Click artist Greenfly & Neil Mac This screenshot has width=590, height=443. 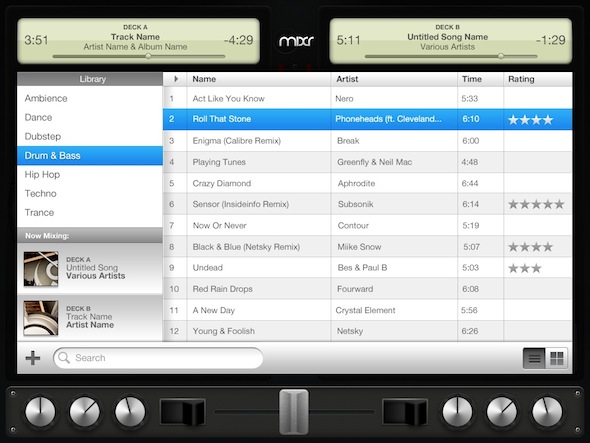click(374, 162)
